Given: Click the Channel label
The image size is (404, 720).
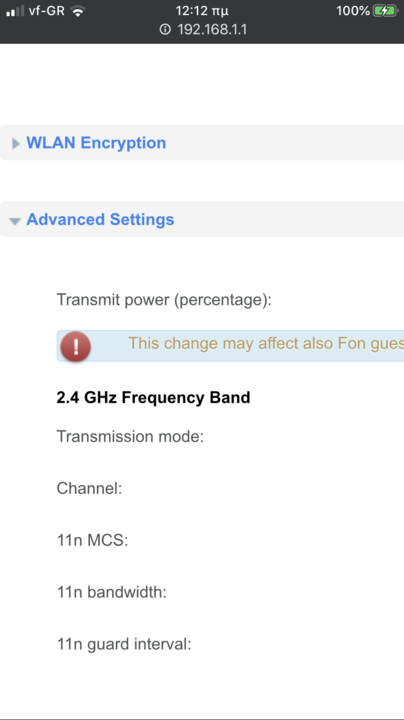Looking at the screenshot, I should 89,488.
